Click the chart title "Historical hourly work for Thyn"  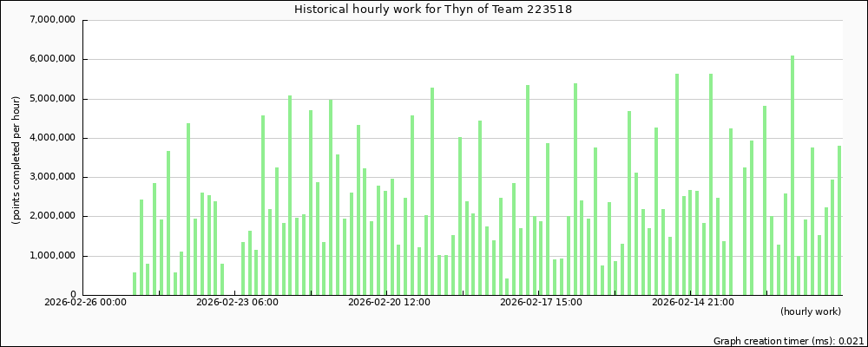point(433,10)
